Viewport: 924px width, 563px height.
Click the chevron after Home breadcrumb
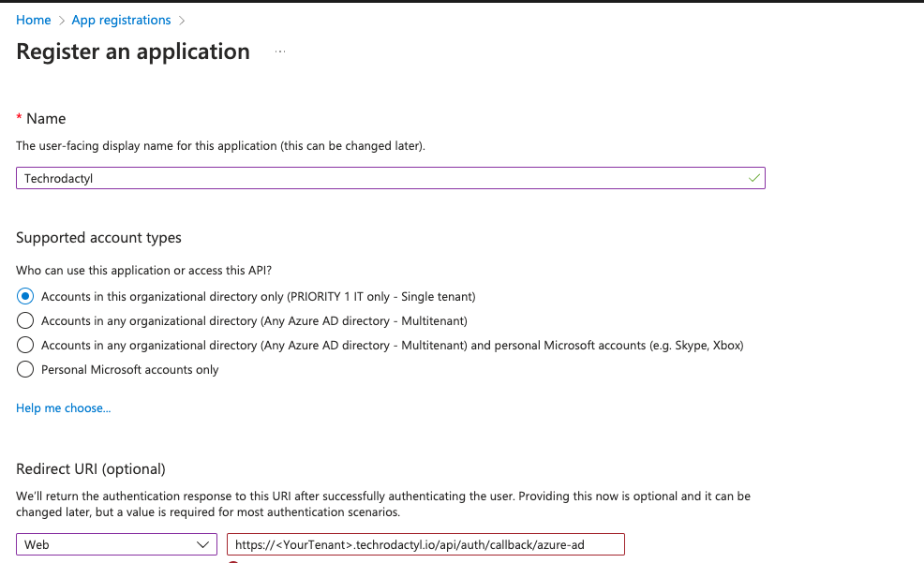[x=60, y=20]
